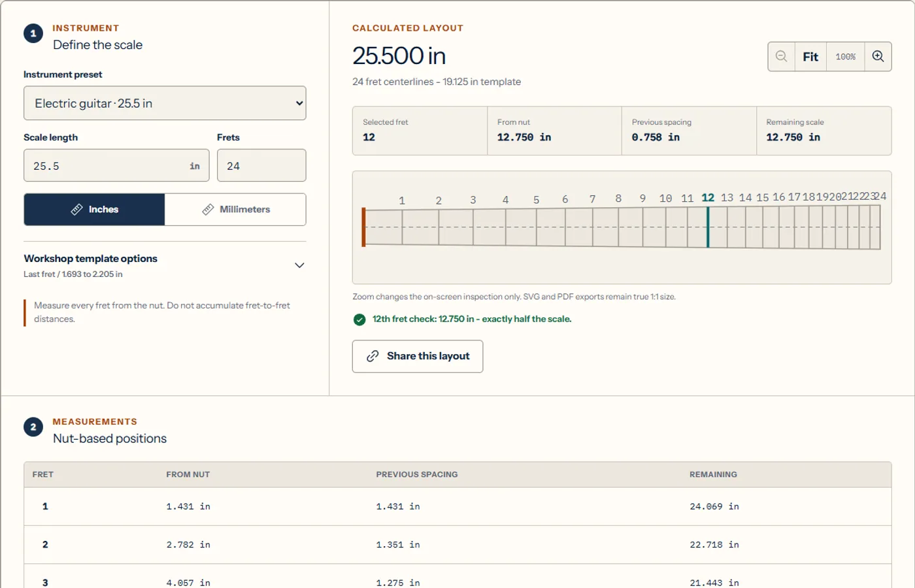Select fret 1 row in measurements table
The image size is (915, 588).
(x=457, y=506)
